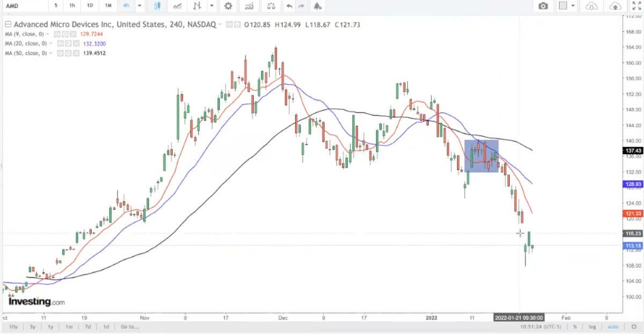This screenshot has width=644, height=334.
Task: Click the compare symbols balance-scale icon
Action: click(x=270, y=6)
